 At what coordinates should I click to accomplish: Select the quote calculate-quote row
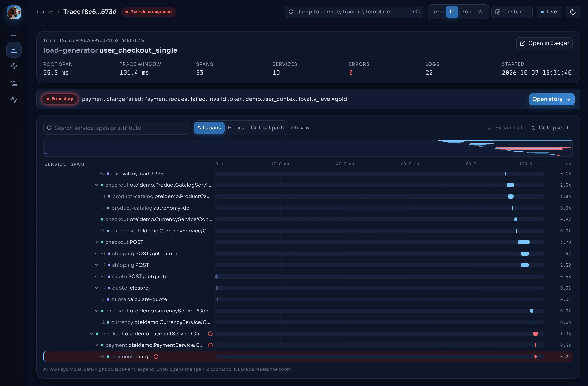pos(308,300)
